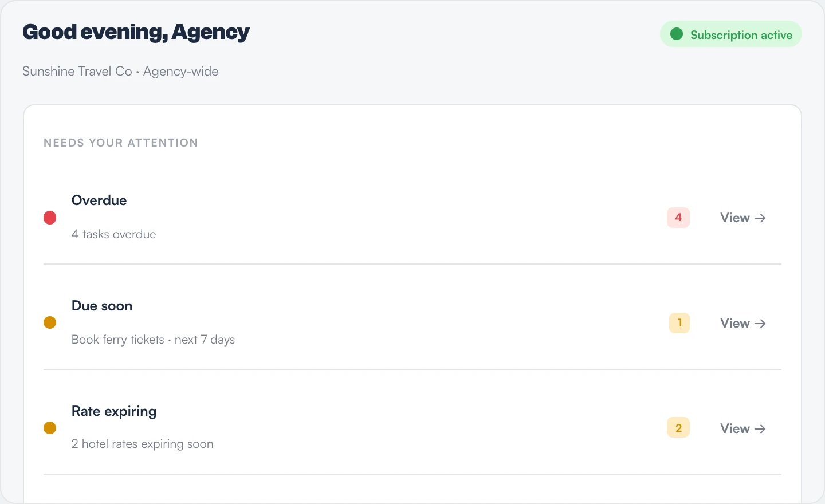Click the arrow icon in Rate expiring row
This screenshot has height=504, width=825.
pos(760,429)
